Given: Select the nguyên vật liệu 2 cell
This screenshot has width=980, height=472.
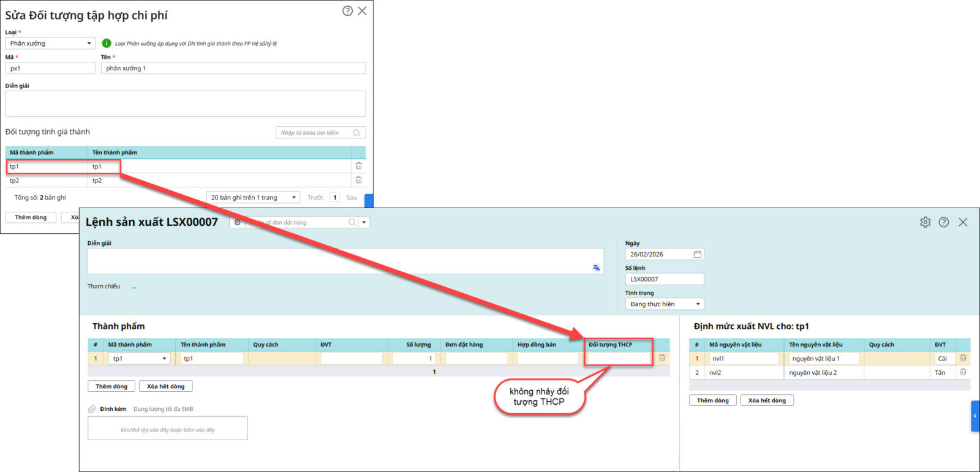Looking at the screenshot, I should [x=824, y=373].
